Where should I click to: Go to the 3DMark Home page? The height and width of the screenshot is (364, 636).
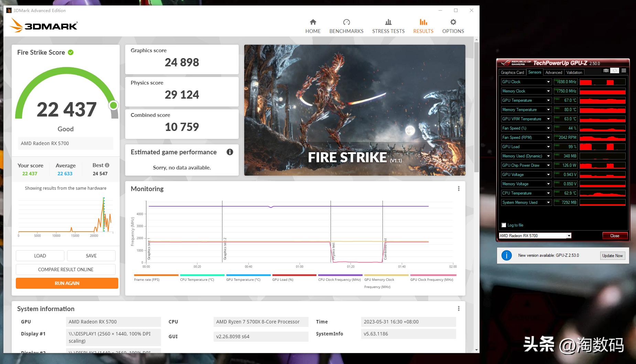click(x=313, y=26)
